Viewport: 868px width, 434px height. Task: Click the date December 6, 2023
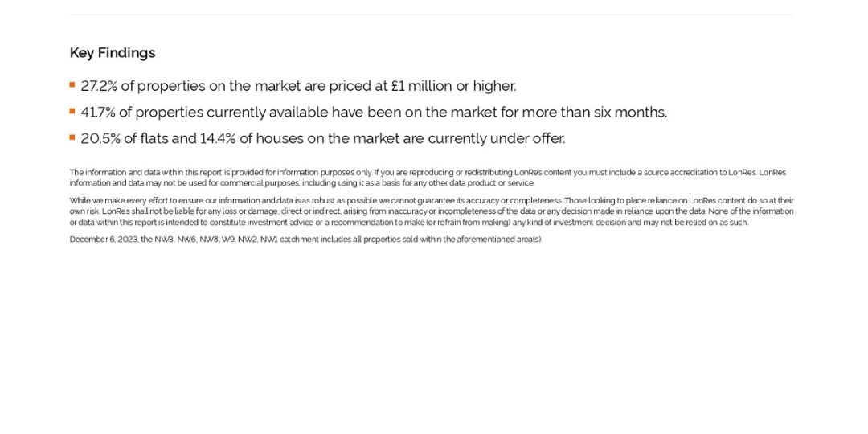click(104, 240)
